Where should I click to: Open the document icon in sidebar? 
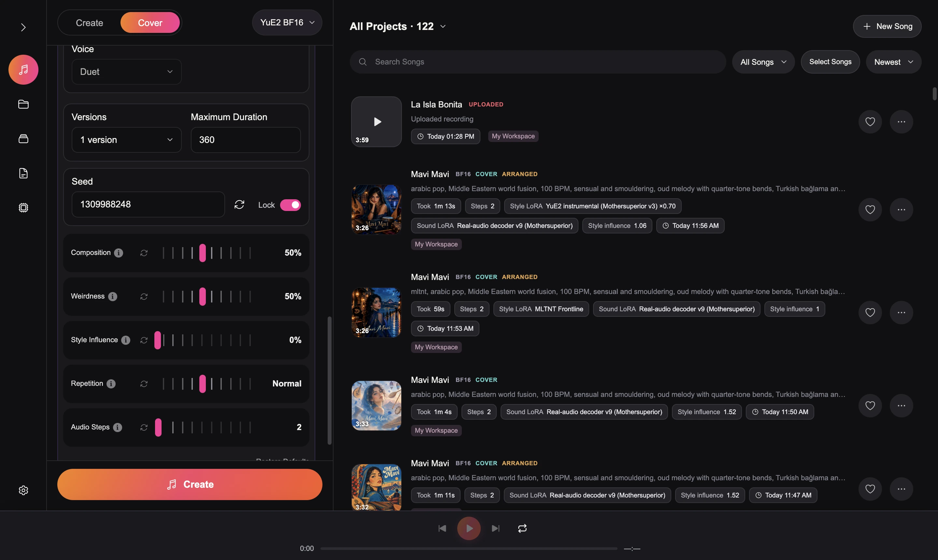(x=23, y=173)
